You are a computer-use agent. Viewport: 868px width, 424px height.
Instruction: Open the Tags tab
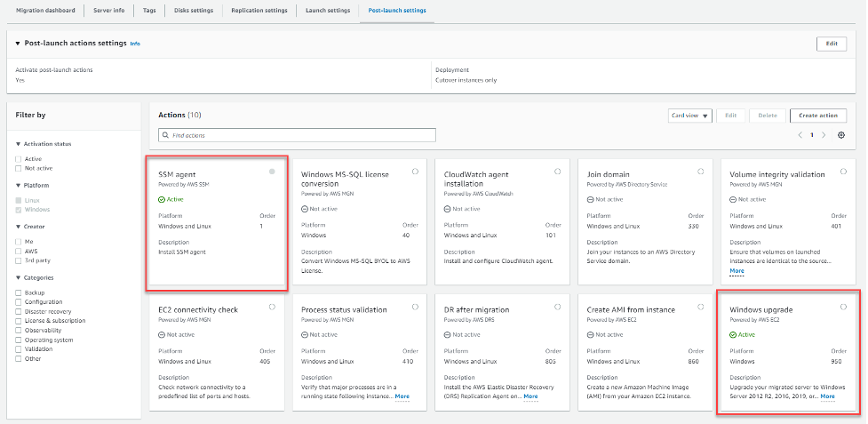point(149,11)
